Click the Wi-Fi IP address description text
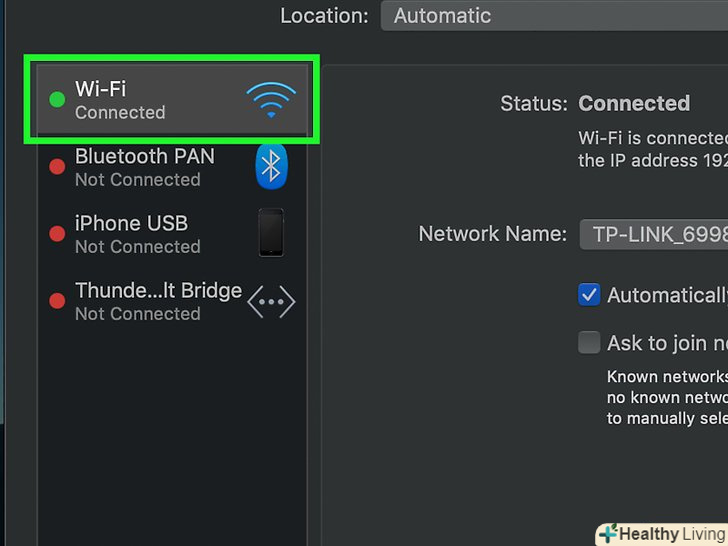728x546 pixels. [x=652, y=148]
